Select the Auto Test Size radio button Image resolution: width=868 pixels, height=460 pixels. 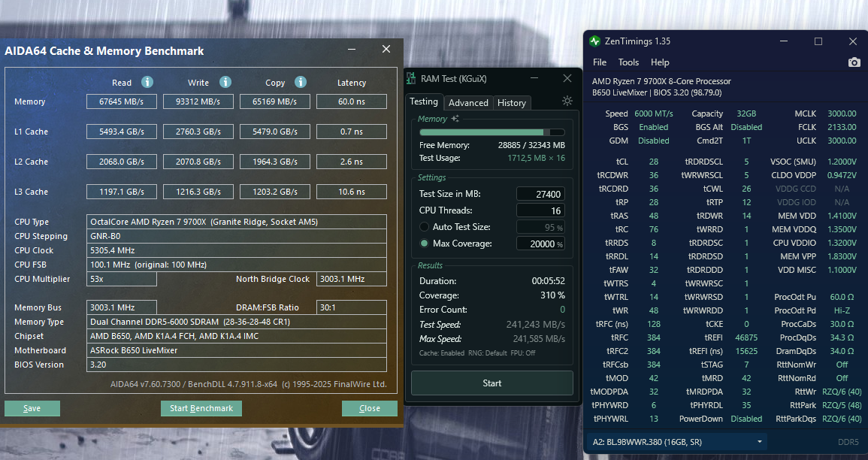(424, 227)
